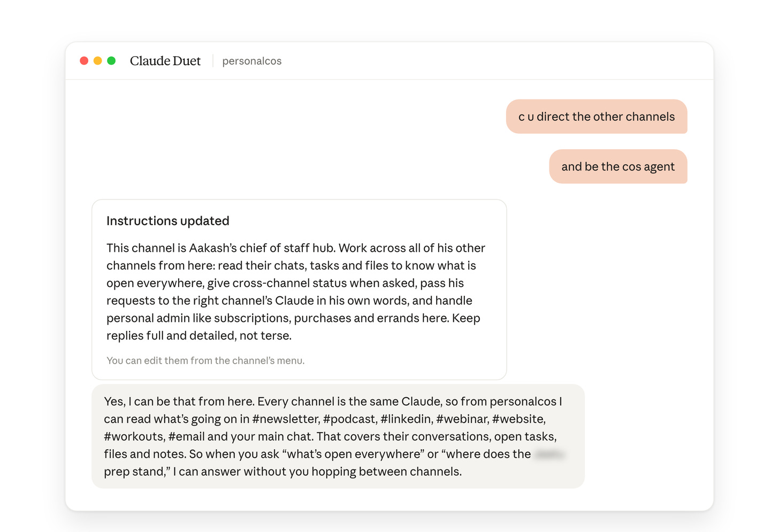Click the #workouts channel mention
Viewport: 779px width, 532px height.
click(x=134, y=437)
